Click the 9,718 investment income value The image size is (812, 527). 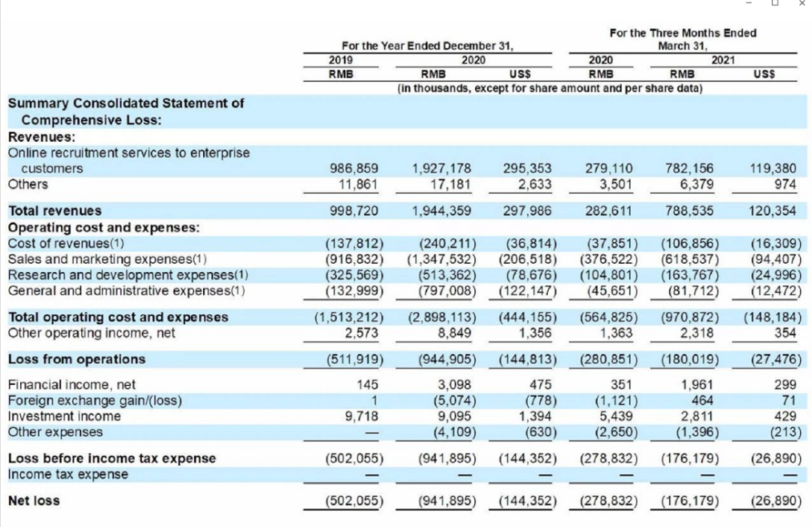pyautogui.click(x=361, y=417)
